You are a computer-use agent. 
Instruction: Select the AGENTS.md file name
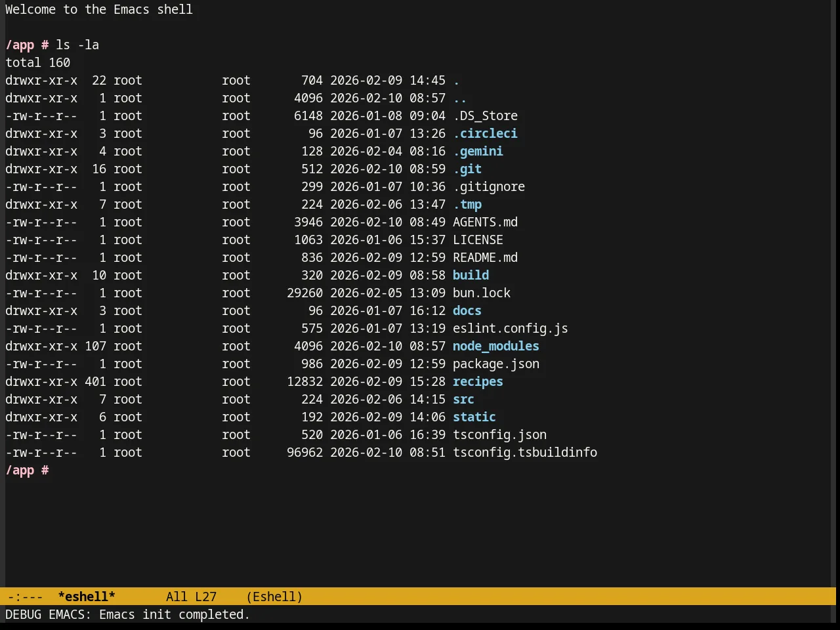tap(485, 222)
